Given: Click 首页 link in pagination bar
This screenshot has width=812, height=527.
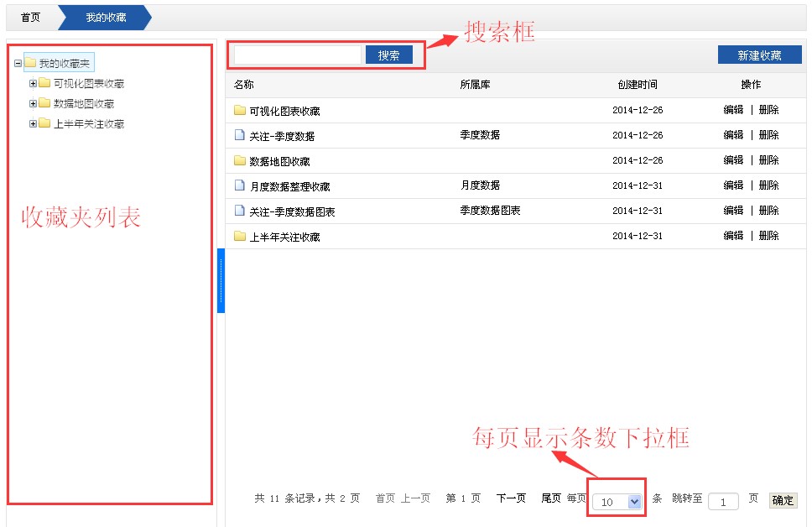Looking at the screenshot, I should click(x=385, y=498).
